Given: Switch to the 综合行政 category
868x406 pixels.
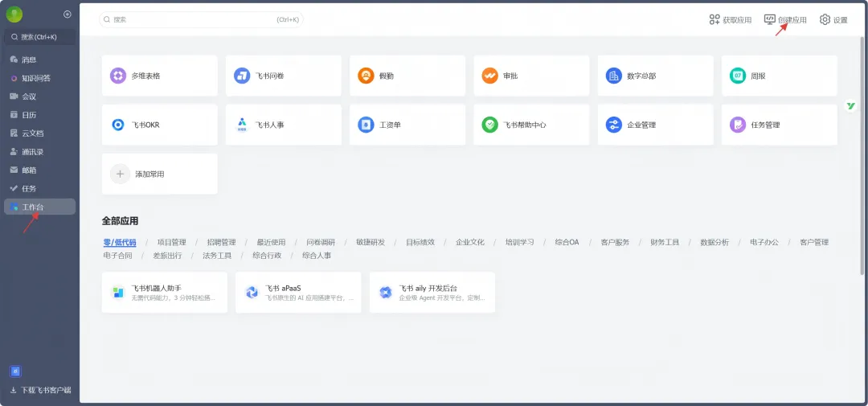Looking at the screenshot, I should tap(267, 256).
